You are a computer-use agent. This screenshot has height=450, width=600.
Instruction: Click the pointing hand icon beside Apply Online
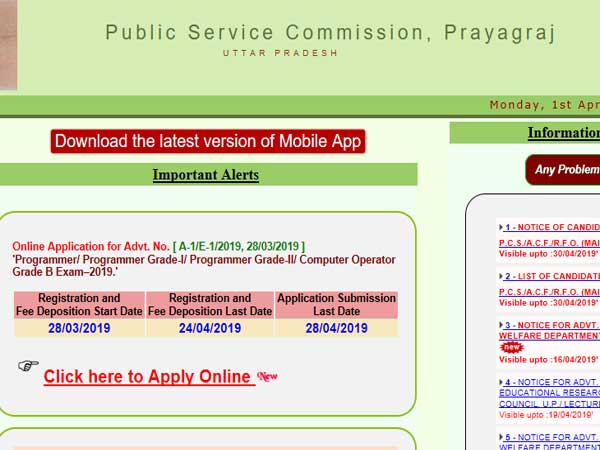pyautogui.click(x=28, y=366)
